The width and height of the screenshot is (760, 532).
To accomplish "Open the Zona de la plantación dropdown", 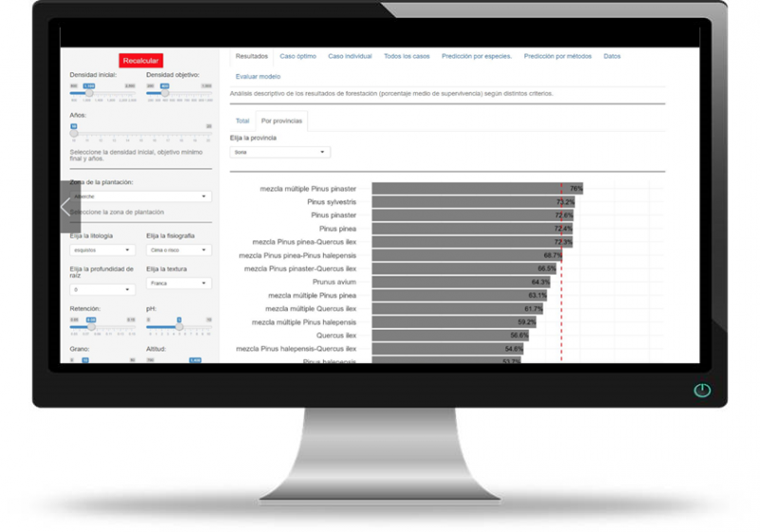I will 141,197.
